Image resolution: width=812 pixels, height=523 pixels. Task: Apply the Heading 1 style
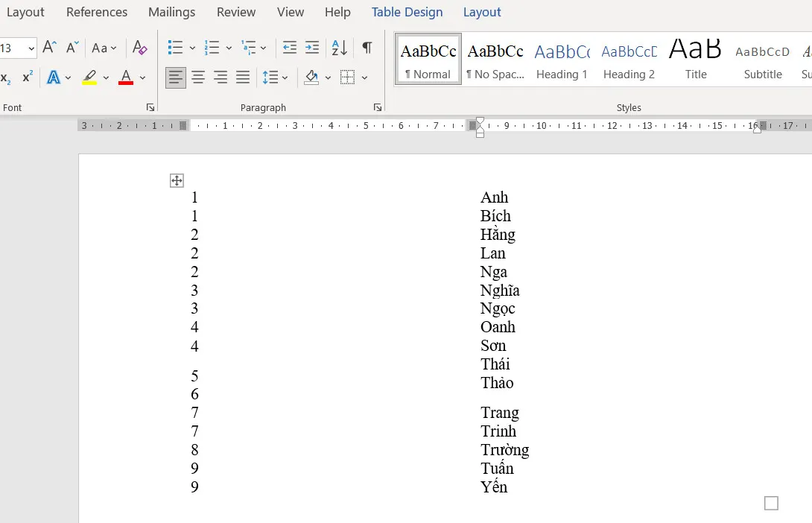tap(562, 60)
